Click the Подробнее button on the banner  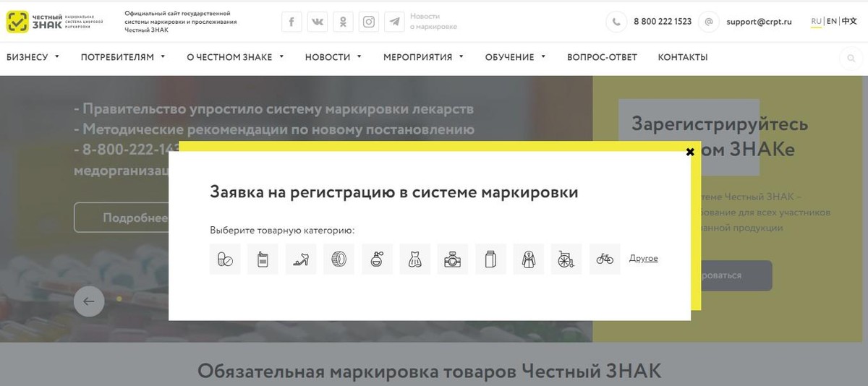(x=122, y=218)
